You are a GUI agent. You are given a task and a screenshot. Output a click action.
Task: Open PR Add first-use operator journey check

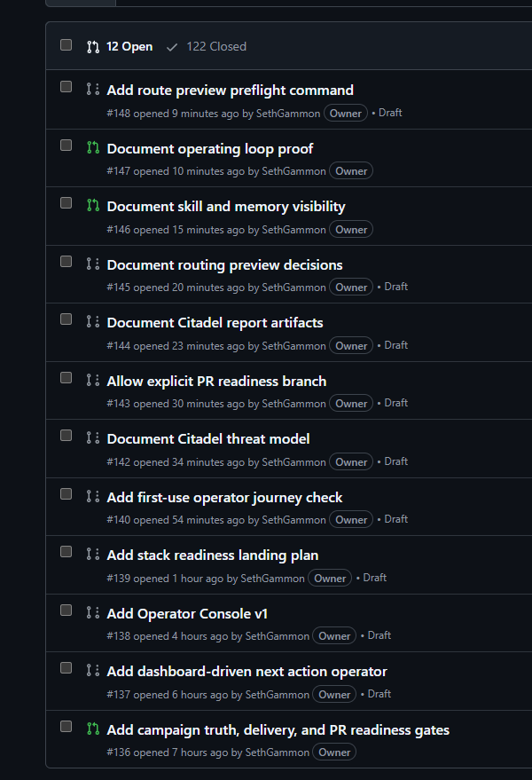[x=224, y=498]
